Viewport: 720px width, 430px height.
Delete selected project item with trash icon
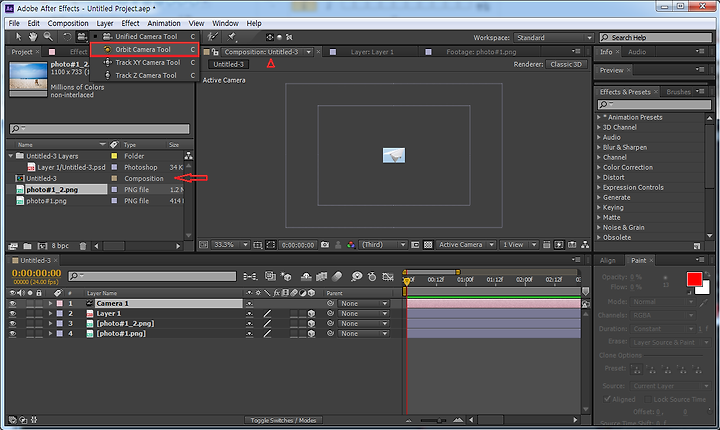83,246
